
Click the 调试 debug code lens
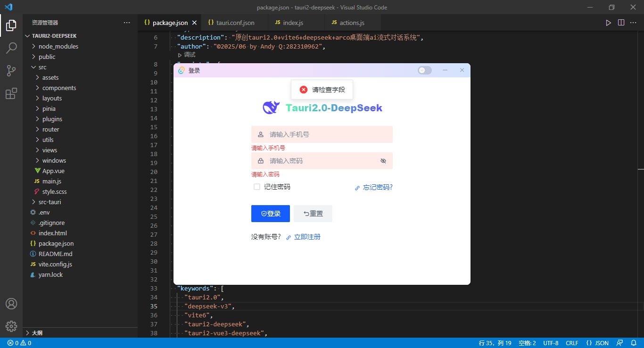coord(187,55)
